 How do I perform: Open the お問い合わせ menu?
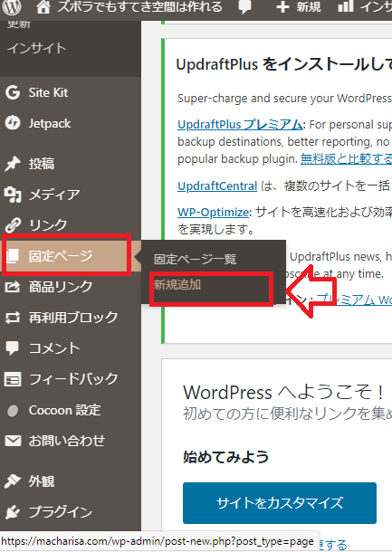point(67,441)
